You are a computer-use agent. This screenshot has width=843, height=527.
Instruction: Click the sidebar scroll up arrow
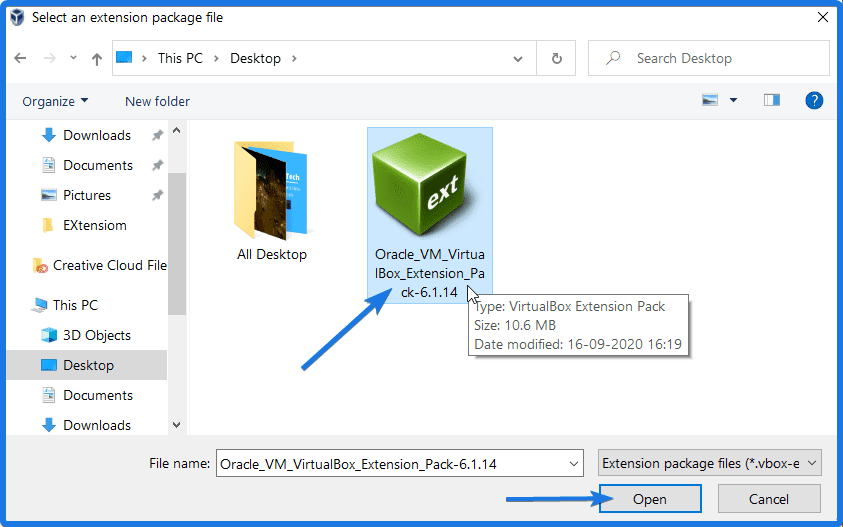coord(176,131)
